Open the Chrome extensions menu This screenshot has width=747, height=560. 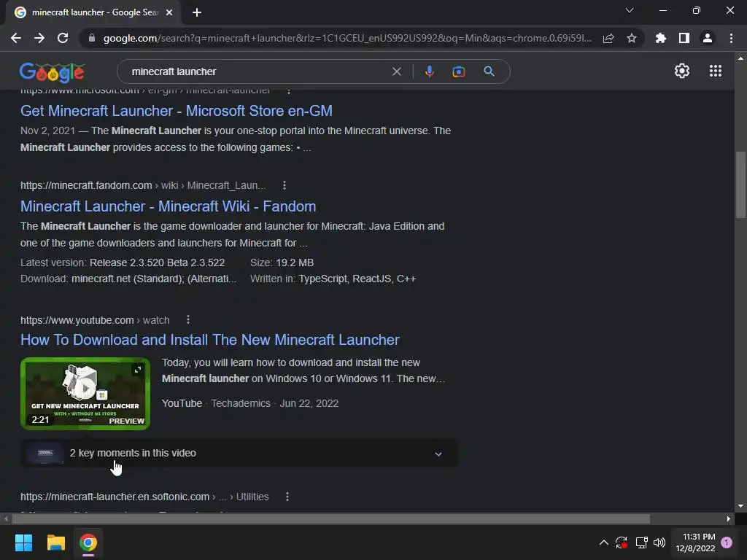click(x=661, y=38)
